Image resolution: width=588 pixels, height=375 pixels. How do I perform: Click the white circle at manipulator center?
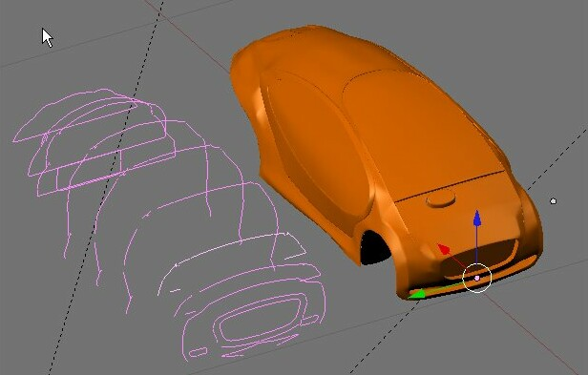click(476, 278)
